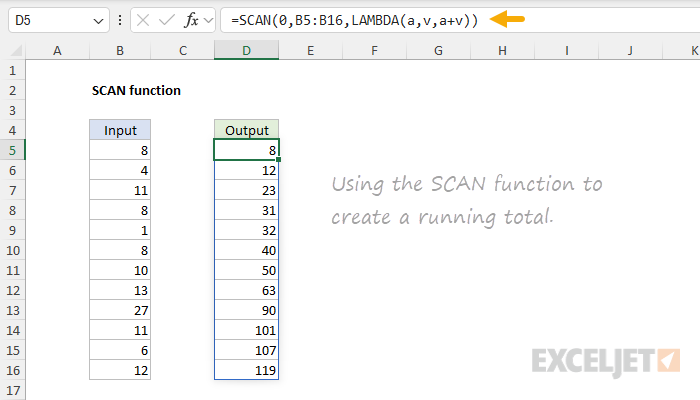Select Input cell B16 with value 12

(x=120, y=370)
